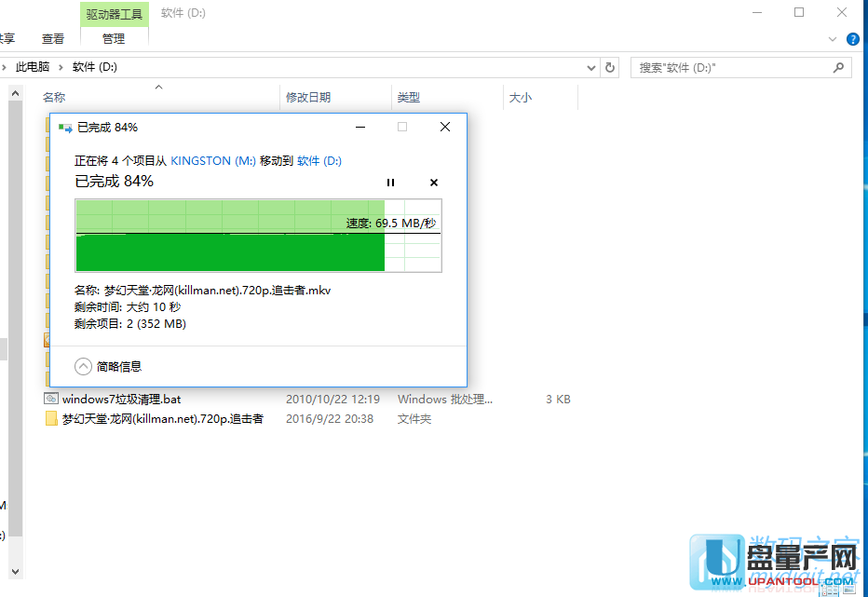The height and width of the screenshot is (597, 868).
Task: Click in the 搜索"软件 (D:)" search box
Action: (x=731, y=67)
